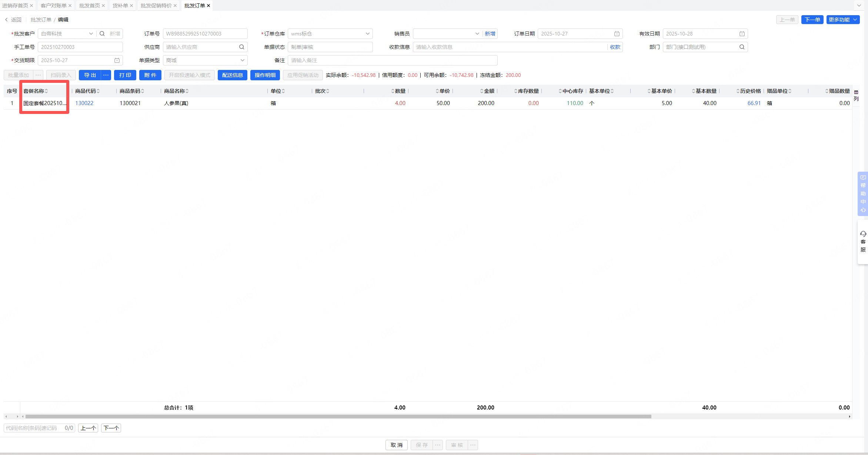This screenshot has width=868, height=455.
Task: Open the 更多功能 dropdown menu
Action: pos(843,20)
